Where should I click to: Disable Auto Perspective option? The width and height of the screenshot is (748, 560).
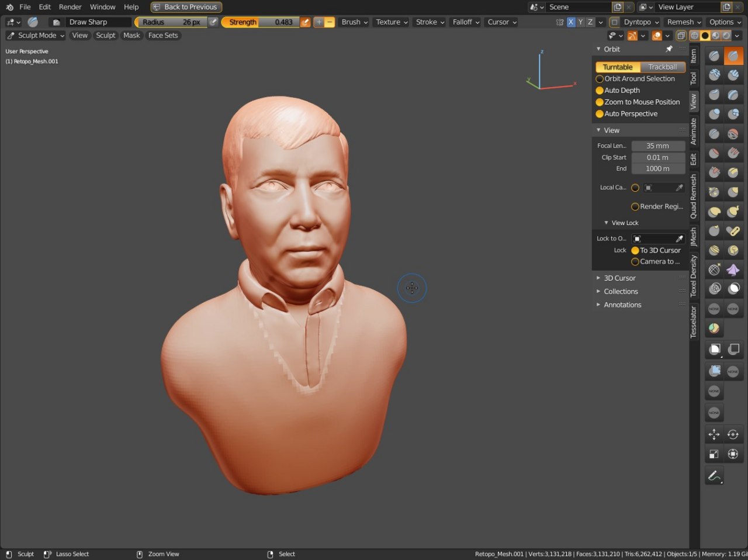click(600, 114)
